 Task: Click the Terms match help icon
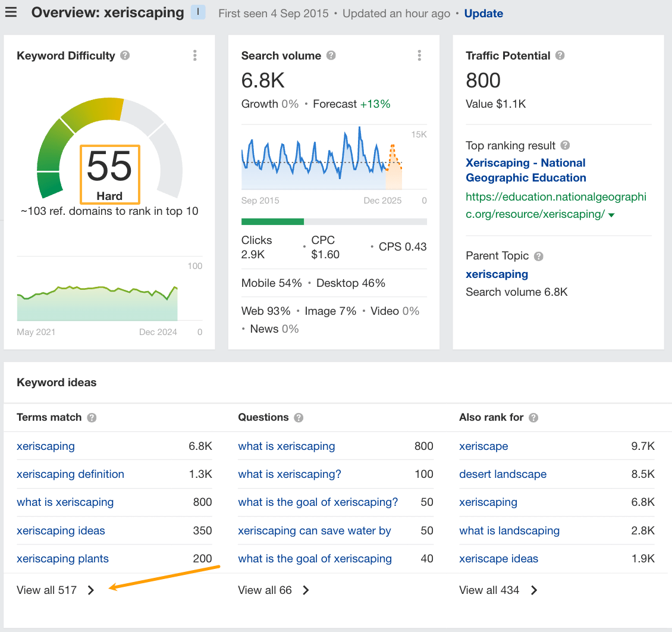(x=91, y=417)
